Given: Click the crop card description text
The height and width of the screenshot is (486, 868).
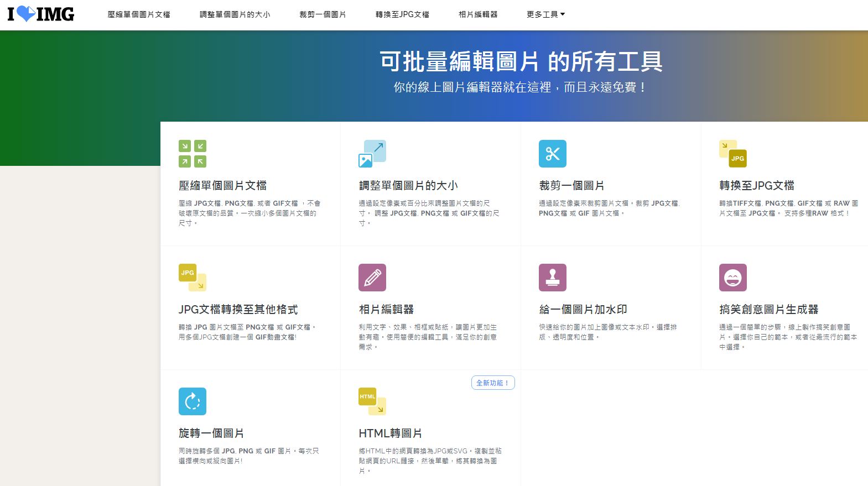Looking at the screenshot, I should tap(610, 208).
